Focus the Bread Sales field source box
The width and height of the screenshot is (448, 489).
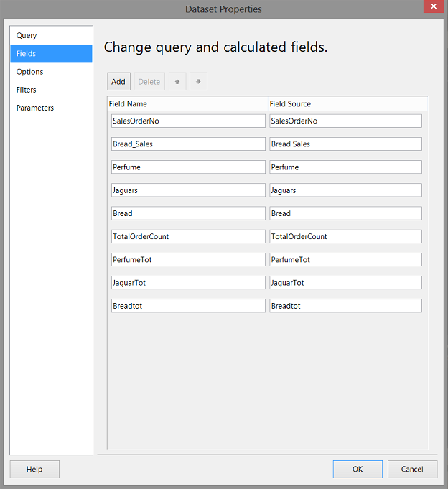tap(345, 144)
